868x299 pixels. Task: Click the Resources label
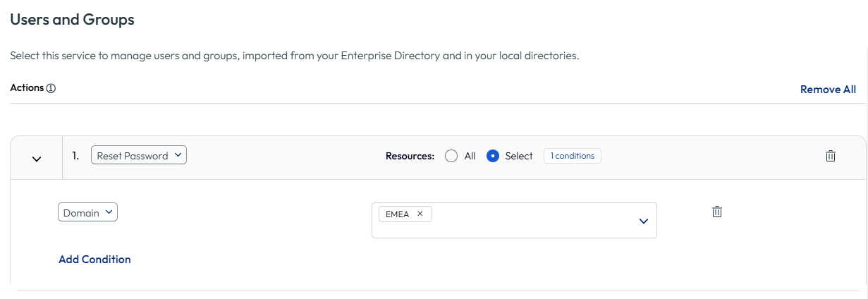coord(410,156)
